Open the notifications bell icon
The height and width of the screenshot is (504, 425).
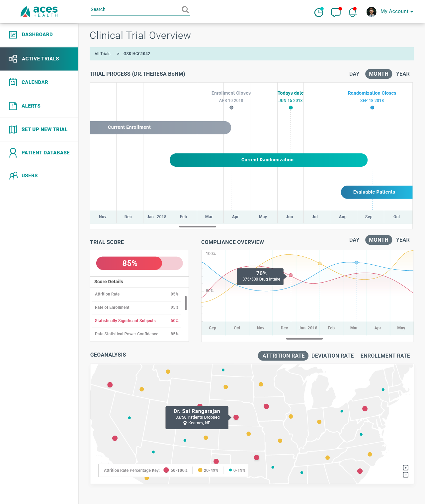point(352,12)
